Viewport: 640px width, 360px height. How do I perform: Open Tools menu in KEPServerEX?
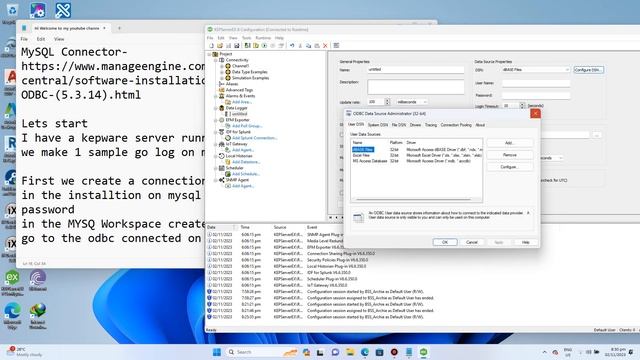click(x=247, y=38)
